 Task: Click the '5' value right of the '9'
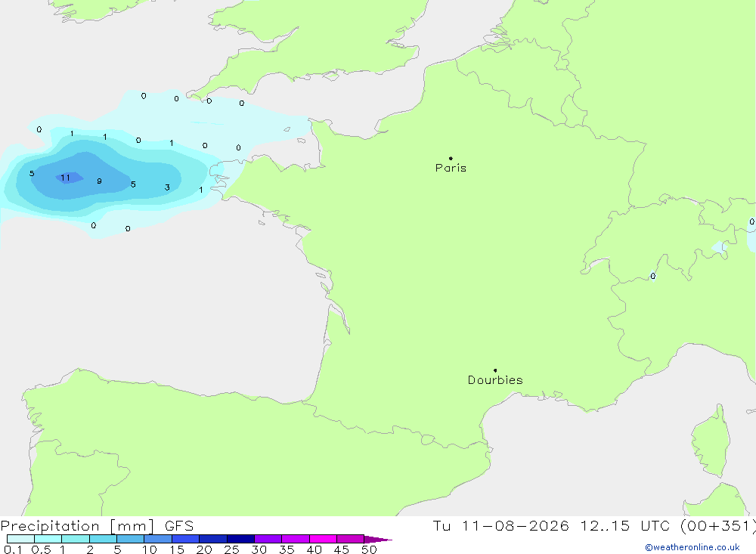[133, 184]
